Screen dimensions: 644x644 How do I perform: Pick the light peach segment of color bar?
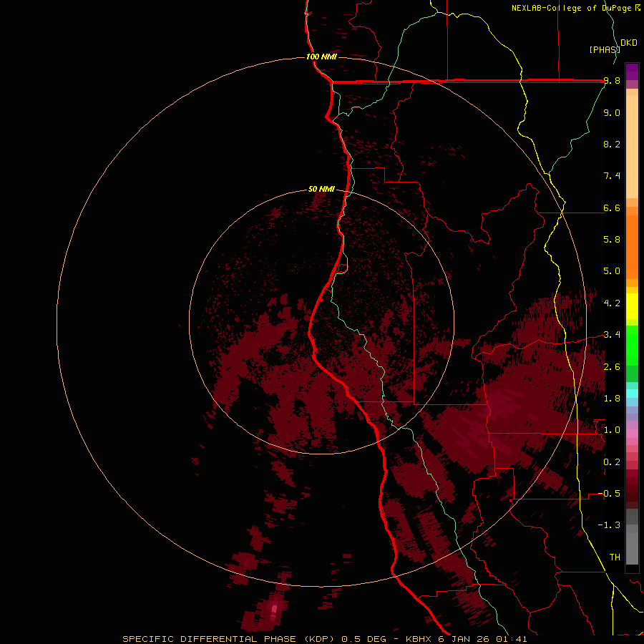632,147
